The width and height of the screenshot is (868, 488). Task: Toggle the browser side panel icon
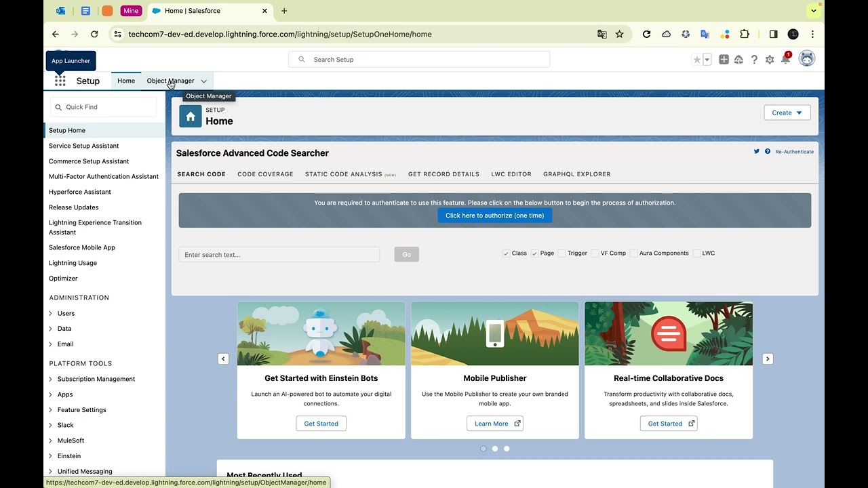tap(773, 34)
